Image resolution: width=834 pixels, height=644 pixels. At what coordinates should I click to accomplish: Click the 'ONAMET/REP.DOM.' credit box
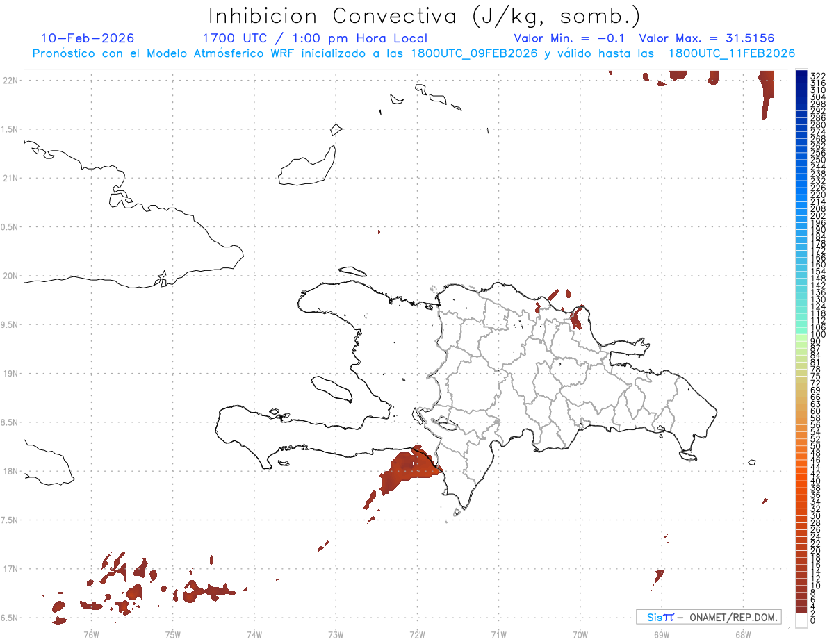coord(709,617)
